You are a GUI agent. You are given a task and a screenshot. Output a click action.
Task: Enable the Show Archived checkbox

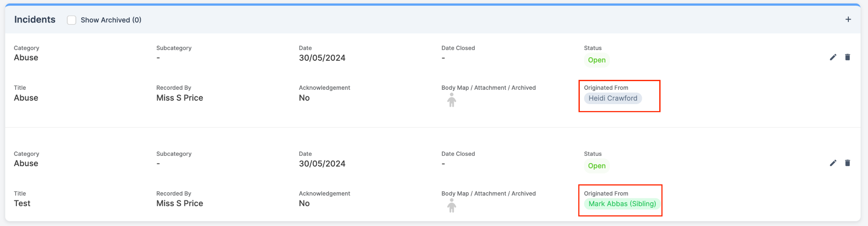72,20
